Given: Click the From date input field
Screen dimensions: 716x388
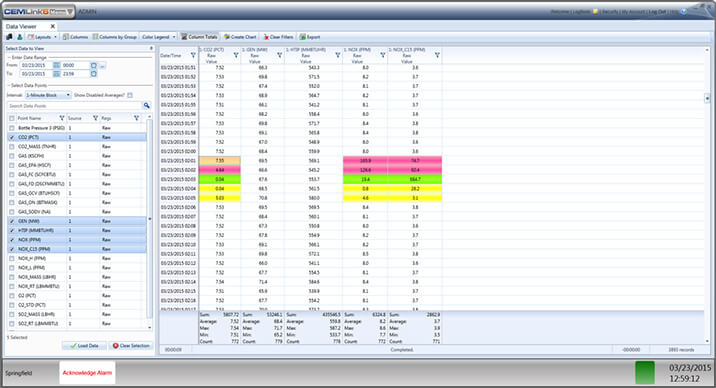Looking at the screenshot, I should [36, 65].
